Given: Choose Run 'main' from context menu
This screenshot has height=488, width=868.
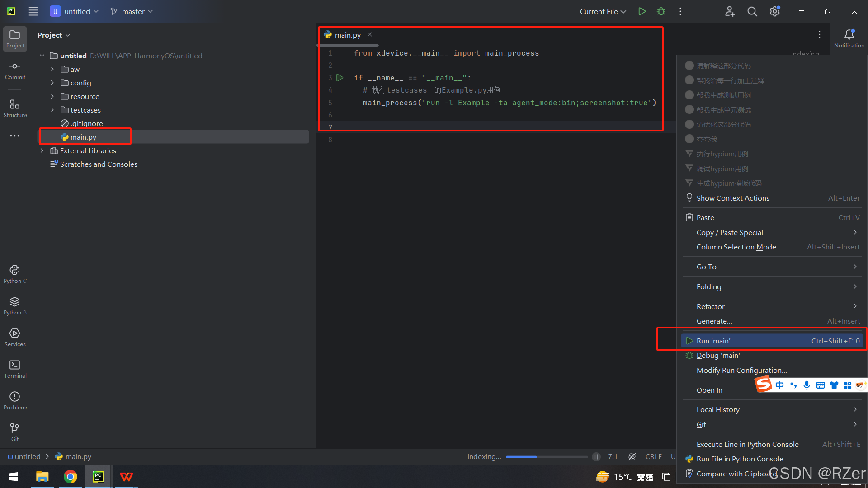Looking at the screenshot, I should (x=772, y=341).
